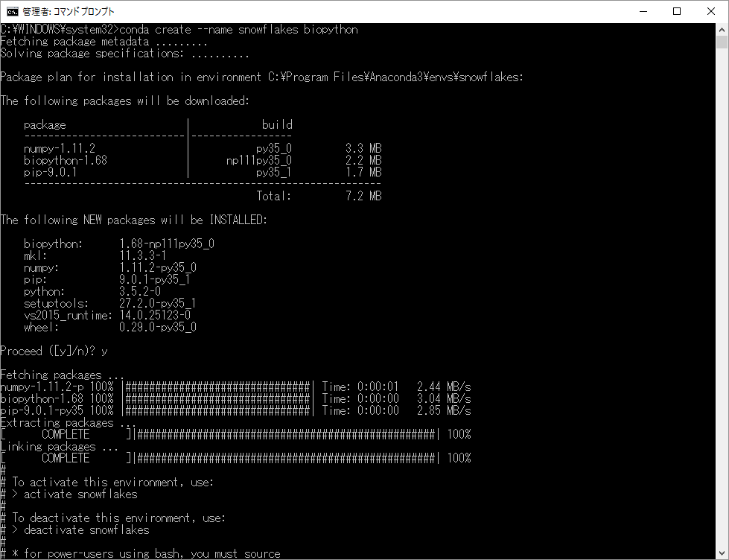This screenshot has height=560, width=729.
Task: Click the 'Total: 7.2 MB' line
Action: 319,196
